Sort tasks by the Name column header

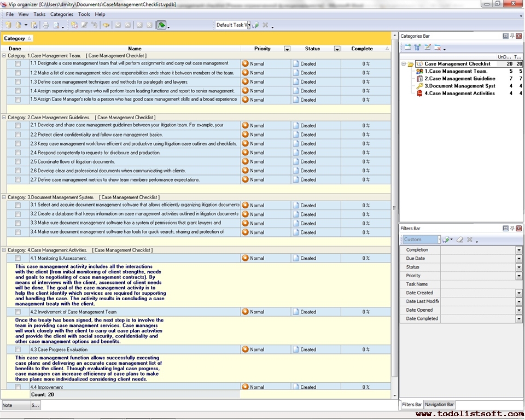pyautogui.click(x=135, y=49)
